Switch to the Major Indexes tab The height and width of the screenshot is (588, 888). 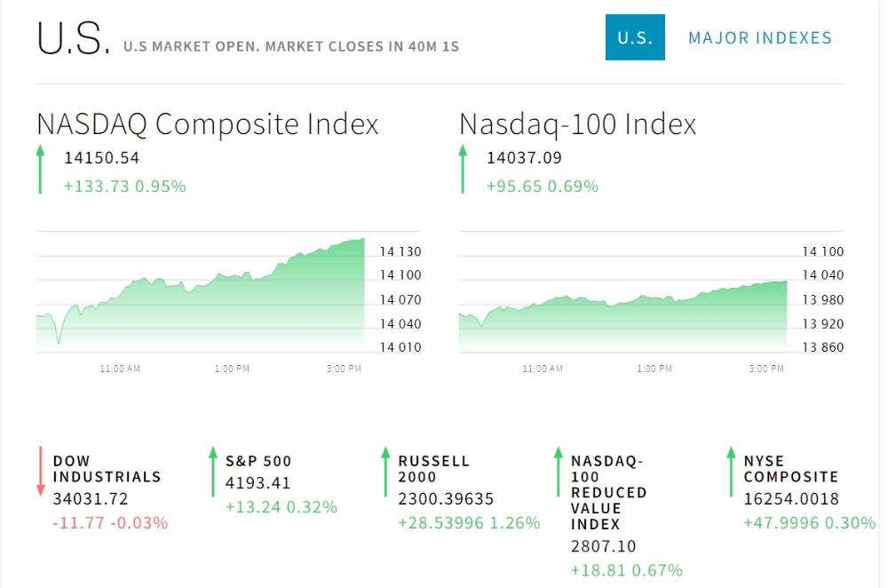760,38
